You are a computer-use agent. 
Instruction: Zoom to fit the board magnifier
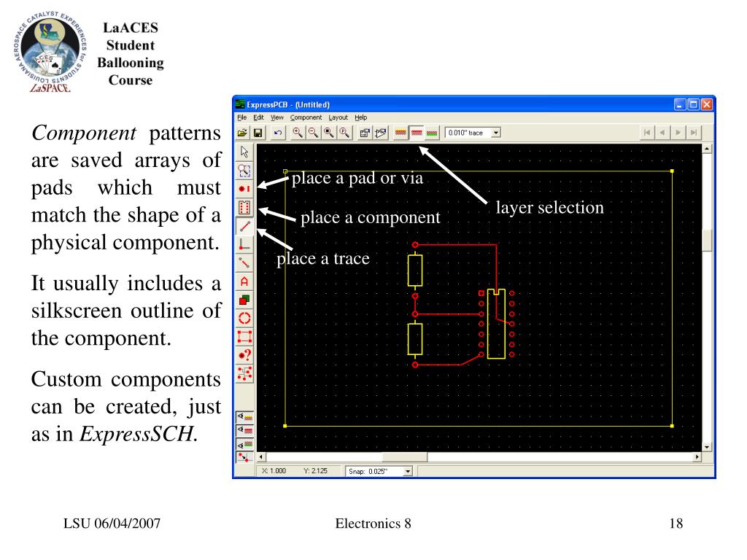(x=329, y=133)
